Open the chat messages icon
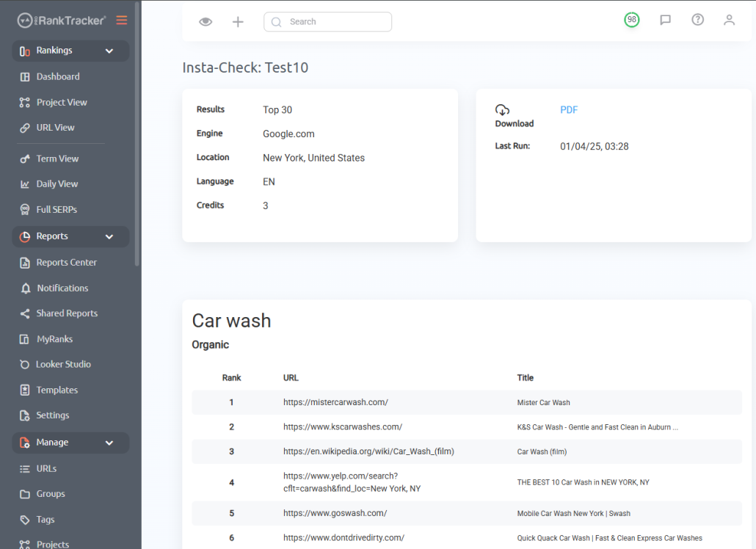756x549 pixels. [666, 20]
